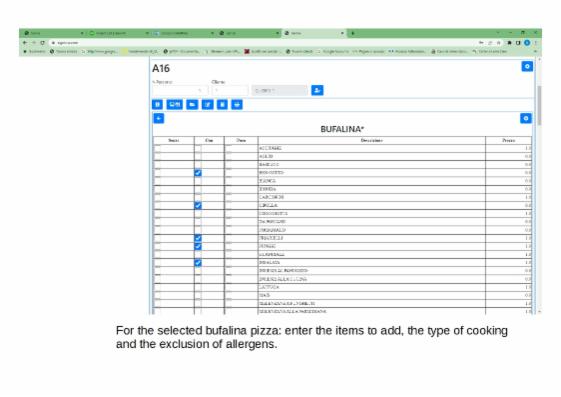Open a new browser tab with plus
561x397 pixels.
coord(353,33)
